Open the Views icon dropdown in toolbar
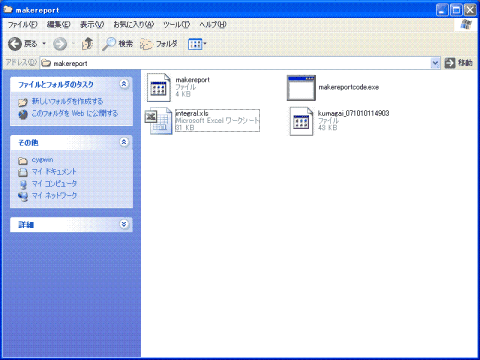Viewport: 480px width, 360px height. click(x=197, y=44)
